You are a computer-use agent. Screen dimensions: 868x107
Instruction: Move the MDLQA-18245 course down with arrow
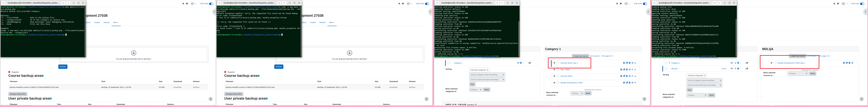[635, 76]
